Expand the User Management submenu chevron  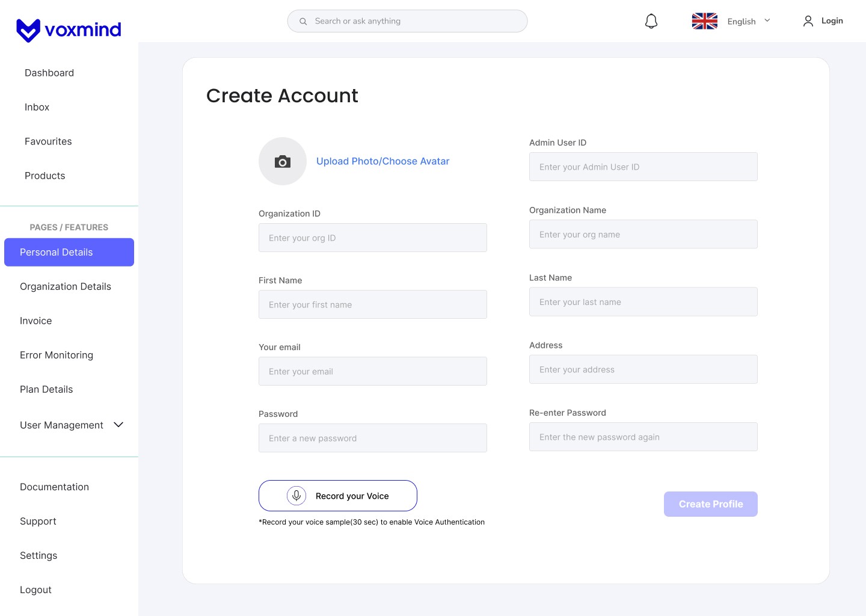(x=118, y=425)
